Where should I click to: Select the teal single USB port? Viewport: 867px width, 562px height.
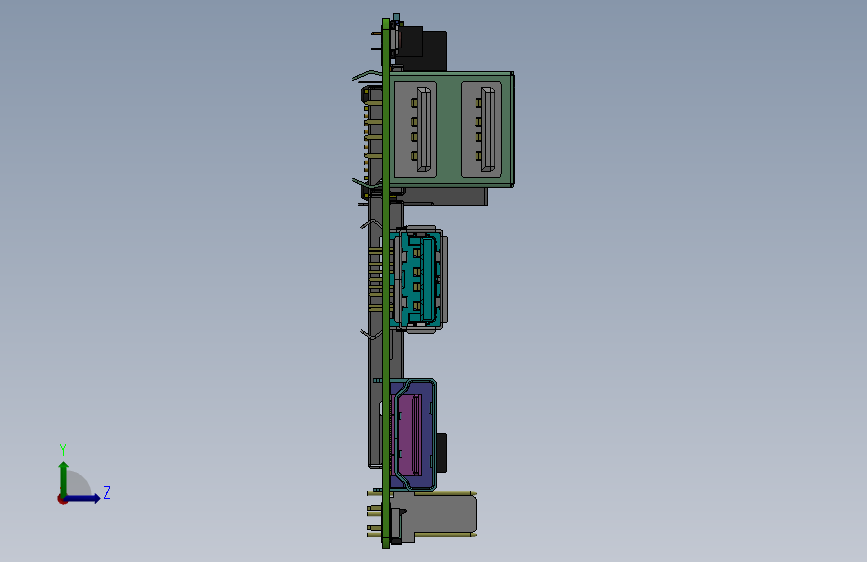419,278
